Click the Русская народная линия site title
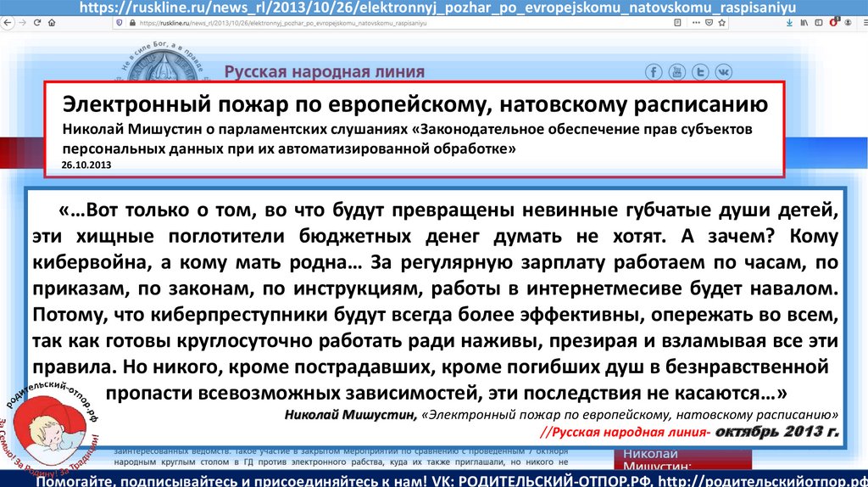 (x=325, y=71)
